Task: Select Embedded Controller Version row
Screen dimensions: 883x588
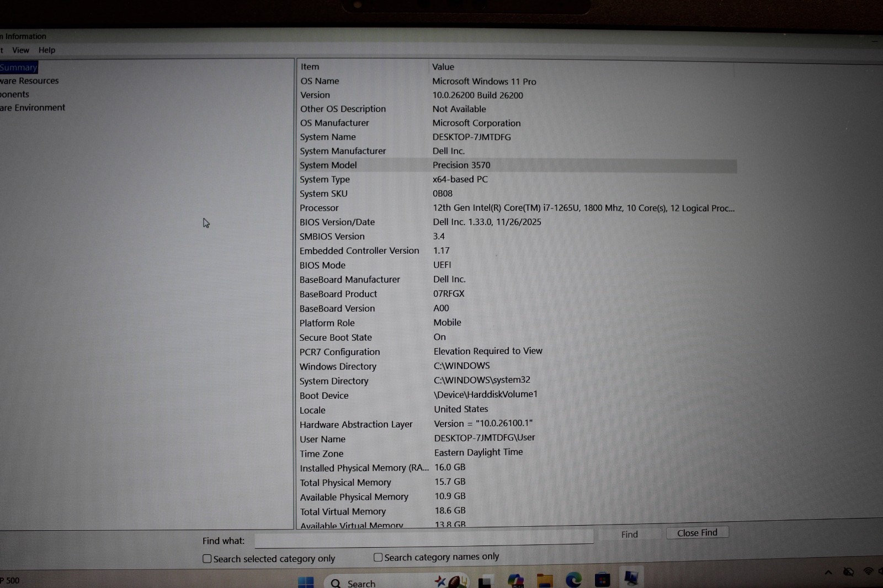Action: point(517,250)
